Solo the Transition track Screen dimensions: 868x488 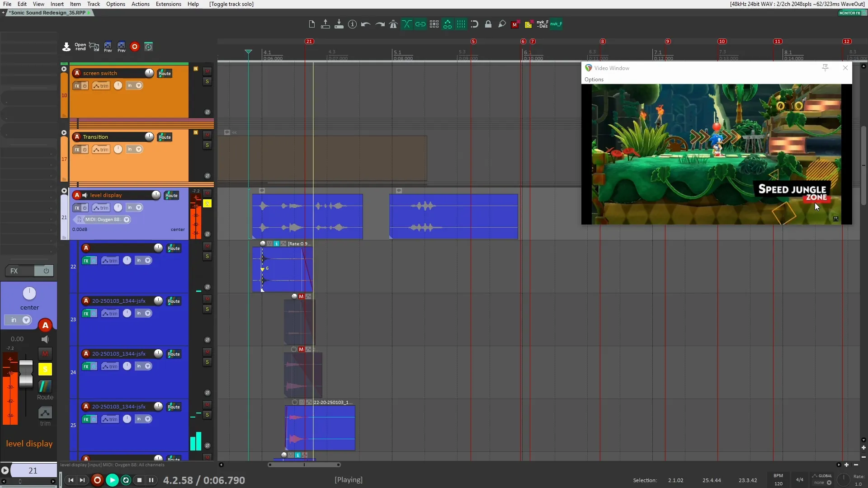207,145
